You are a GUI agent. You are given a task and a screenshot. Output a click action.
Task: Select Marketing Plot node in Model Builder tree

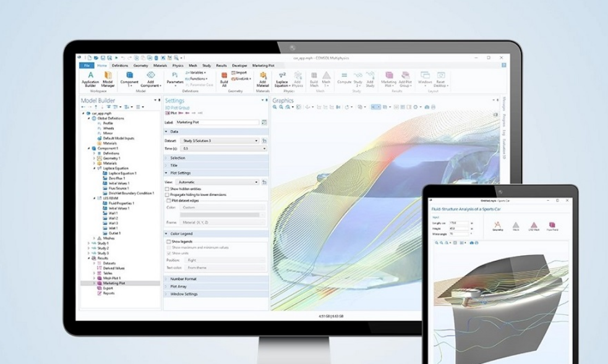[114, 283]
